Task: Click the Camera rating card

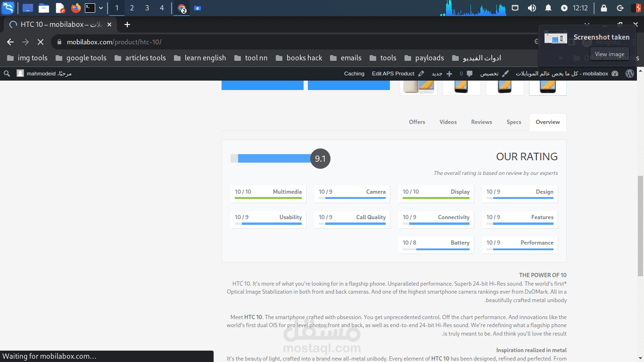Action: [352, 194]
